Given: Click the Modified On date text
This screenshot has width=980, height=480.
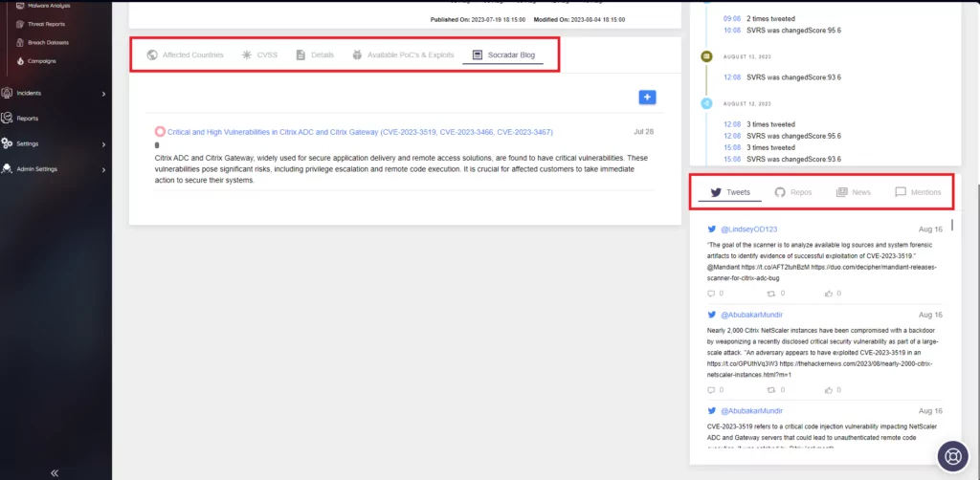Looking at the screenshot, I should 579,20.
